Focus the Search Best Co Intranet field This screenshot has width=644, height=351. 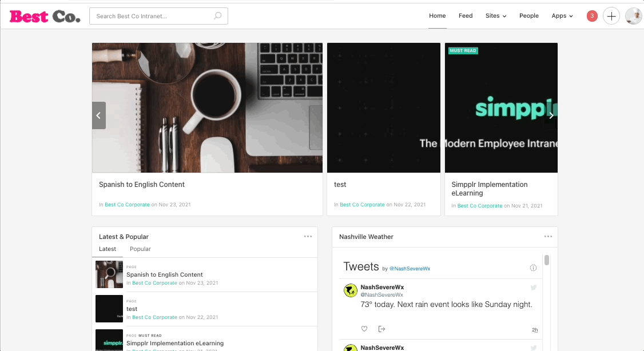click(158, 16)
